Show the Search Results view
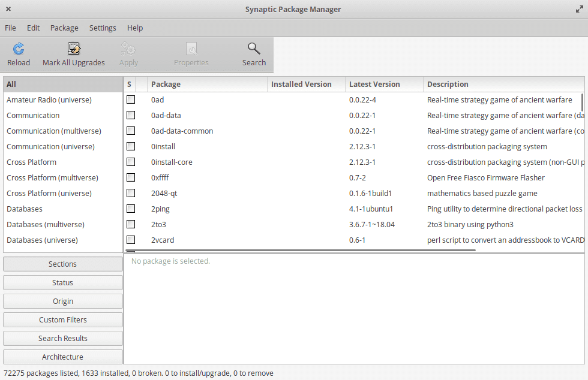The height and width of the screenshot is (380, 588). [x=62, y=339]
